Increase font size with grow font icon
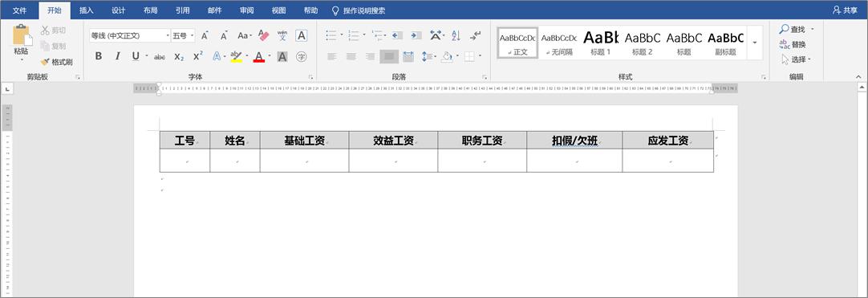 [x=205, y=35]
